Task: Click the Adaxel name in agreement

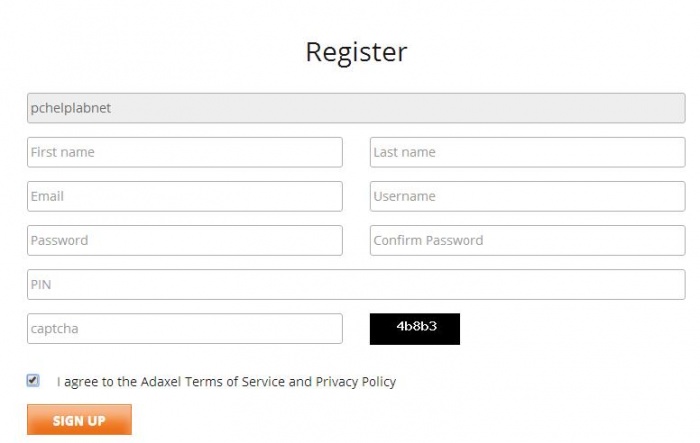Action: 160,382
